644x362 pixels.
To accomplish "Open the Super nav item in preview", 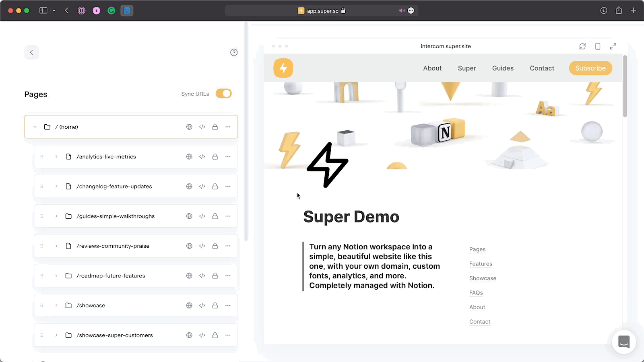I will pyautogui.click(x=467, y=68).
